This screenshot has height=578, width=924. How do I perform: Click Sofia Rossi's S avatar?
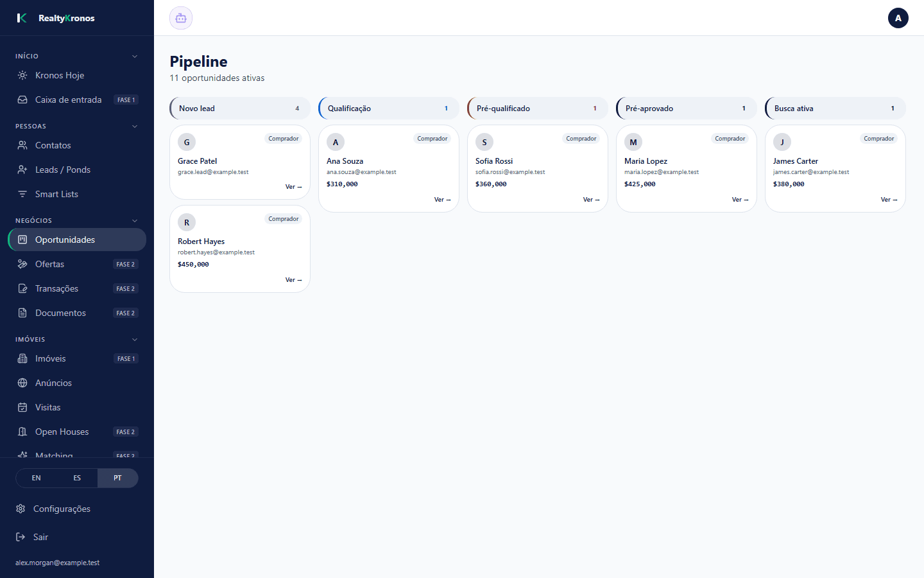[484, 142]
